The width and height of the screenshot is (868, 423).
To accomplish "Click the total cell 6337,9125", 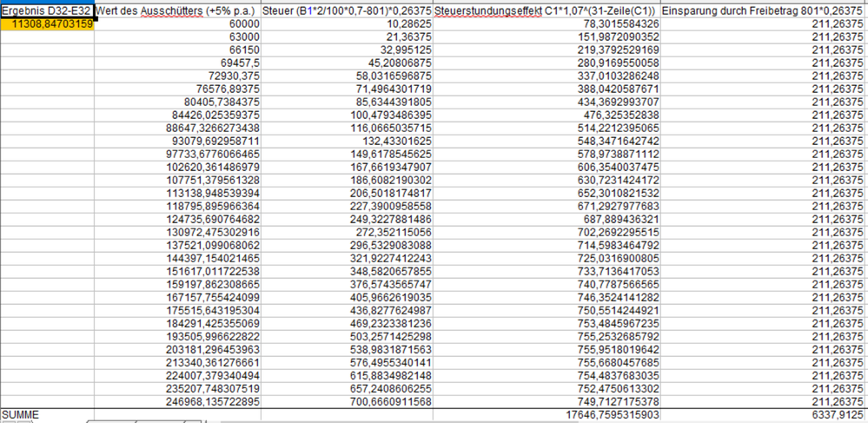I will [x=763, y=416].
